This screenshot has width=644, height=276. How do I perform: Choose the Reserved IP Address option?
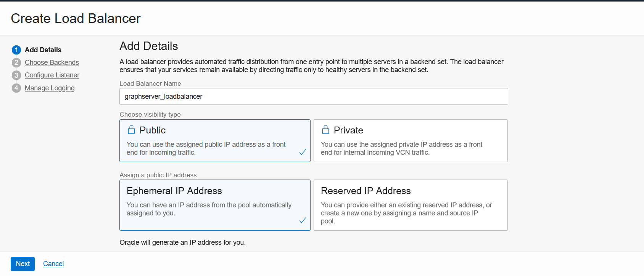(411, 205)
